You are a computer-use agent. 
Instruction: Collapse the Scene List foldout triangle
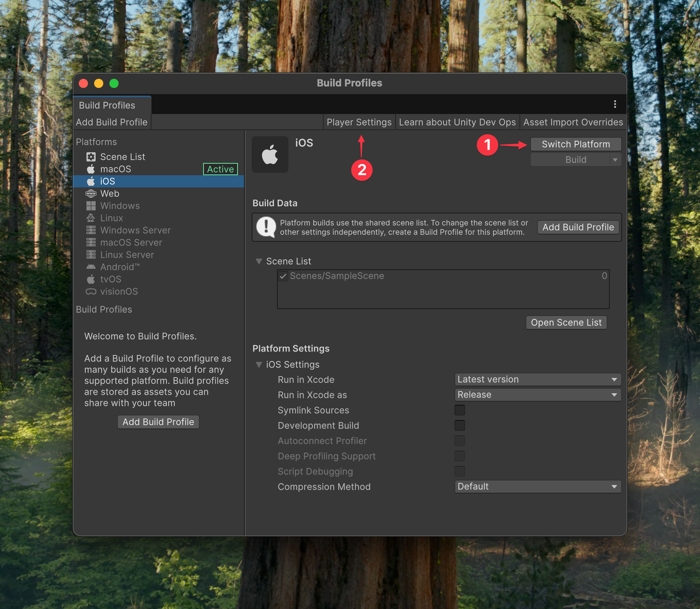pyautogui.click(x=259, y=261)
